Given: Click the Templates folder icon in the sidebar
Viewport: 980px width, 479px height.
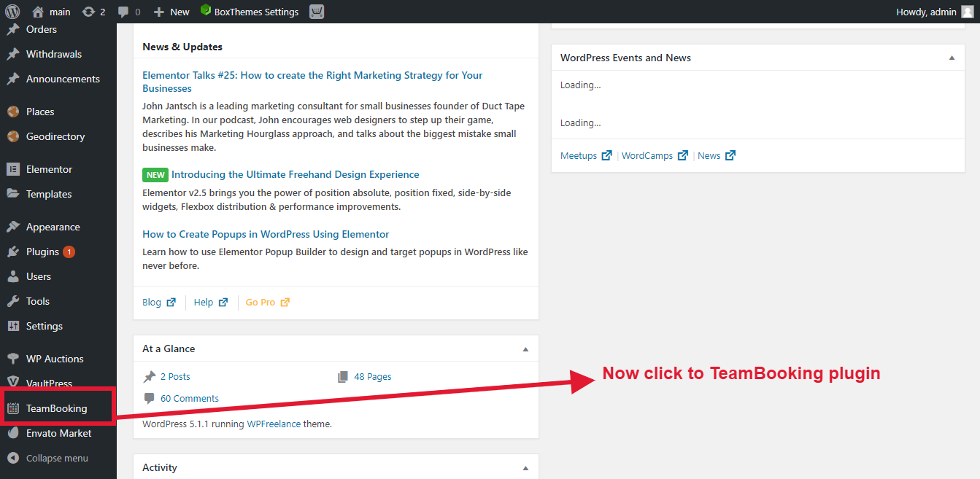Looking at the screenshot, I should (x=13, y=194).
